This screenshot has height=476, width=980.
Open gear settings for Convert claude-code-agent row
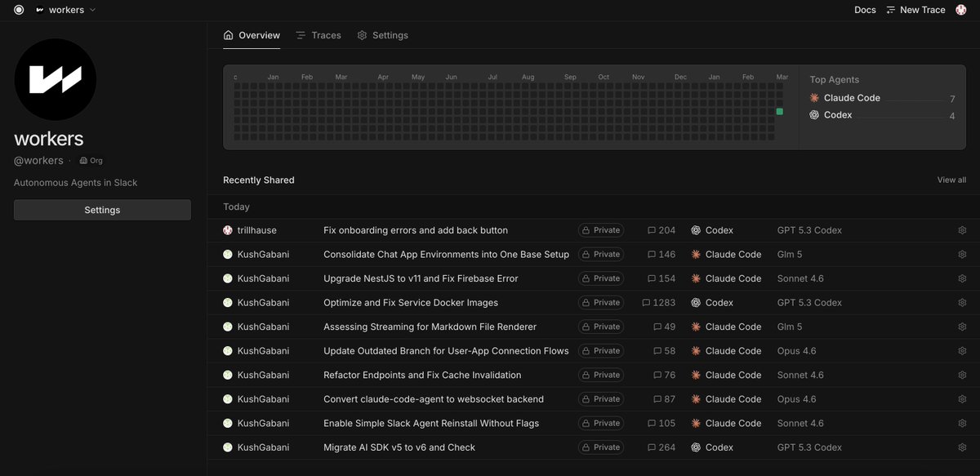[962, 399]
